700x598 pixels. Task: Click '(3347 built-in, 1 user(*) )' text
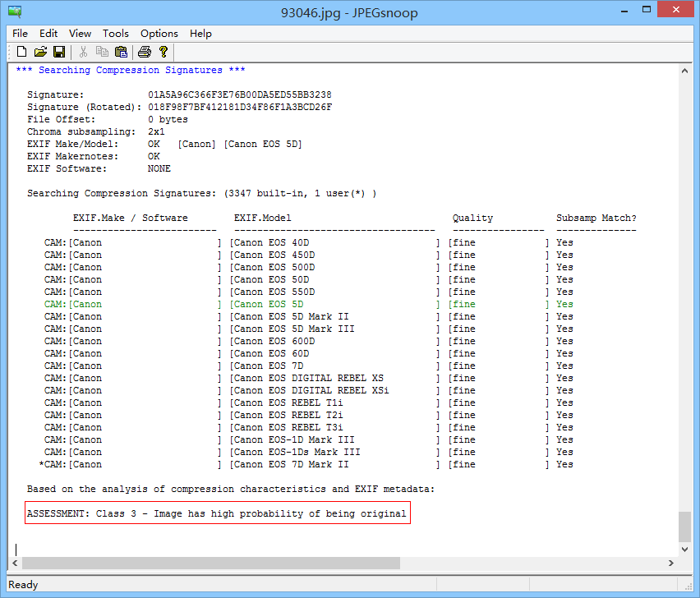point(300,193)
